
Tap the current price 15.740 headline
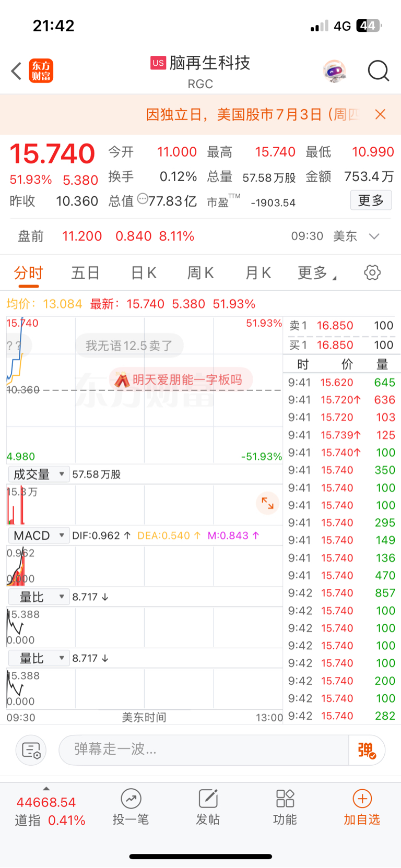(x=52, y=154)
